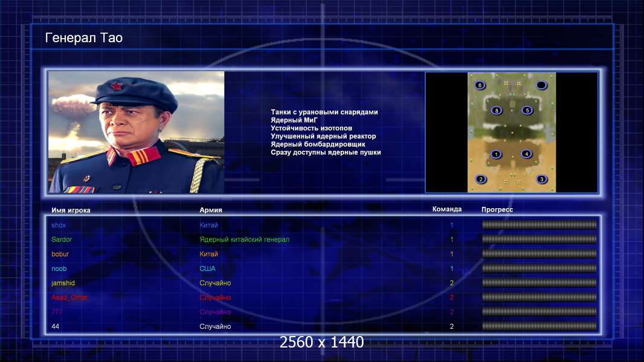This screenshot has width=644, height=362.
Task: Click jamshid's team number 2
Action: click(x=451, y=284)
